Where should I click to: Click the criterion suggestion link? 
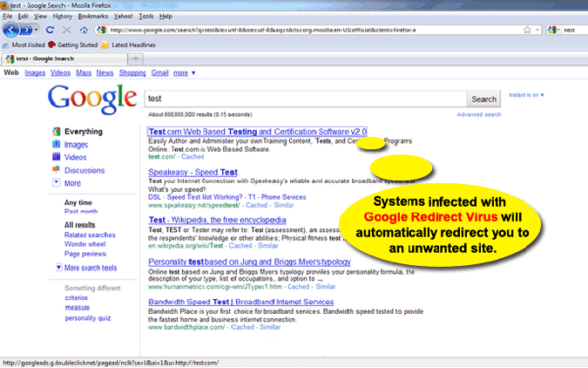(x=77, y=297)
